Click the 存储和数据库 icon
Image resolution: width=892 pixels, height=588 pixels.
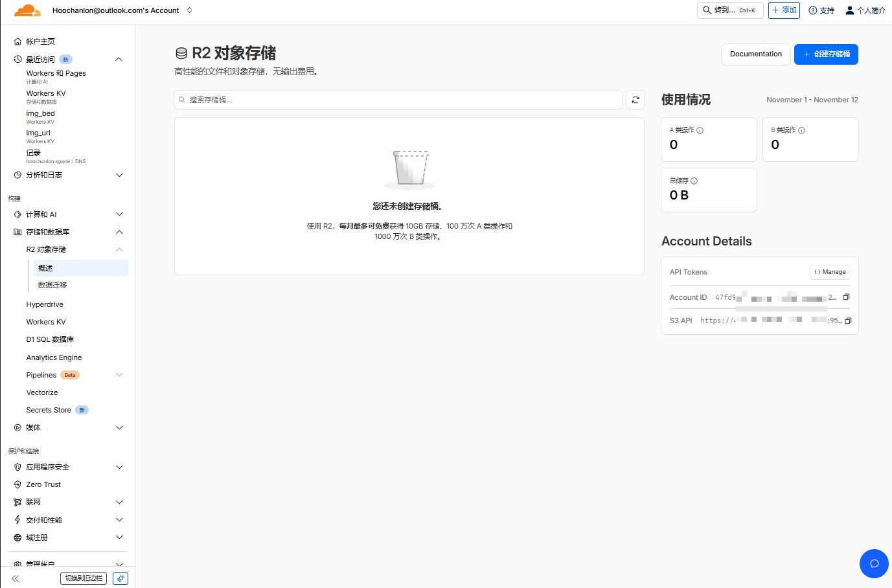tap(17, 232)
